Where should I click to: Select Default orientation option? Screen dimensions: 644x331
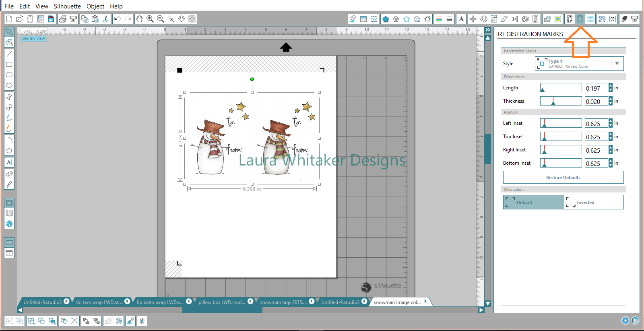pyautogui.click(x=533, y=202)
